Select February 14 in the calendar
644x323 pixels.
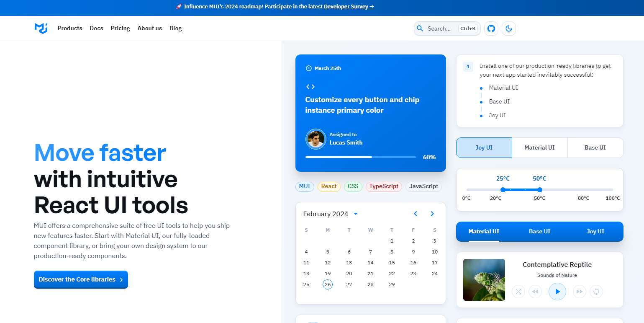[370, 263]
